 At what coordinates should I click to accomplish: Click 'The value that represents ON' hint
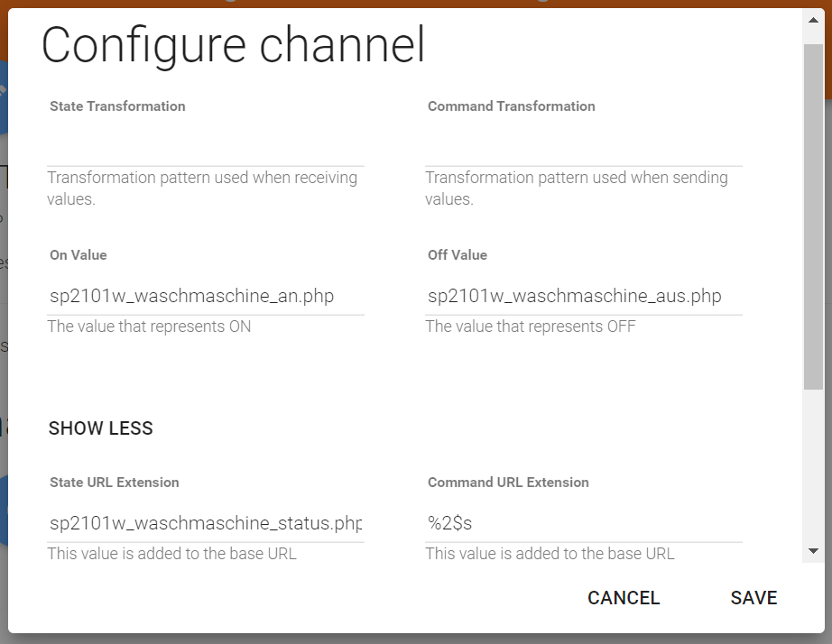pyautogui.click(x=149, y=327)
